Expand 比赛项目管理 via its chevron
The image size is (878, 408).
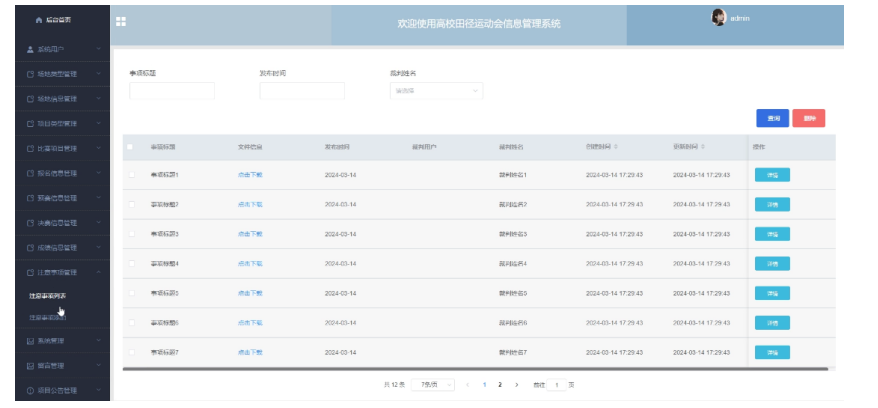coord(99,148)
